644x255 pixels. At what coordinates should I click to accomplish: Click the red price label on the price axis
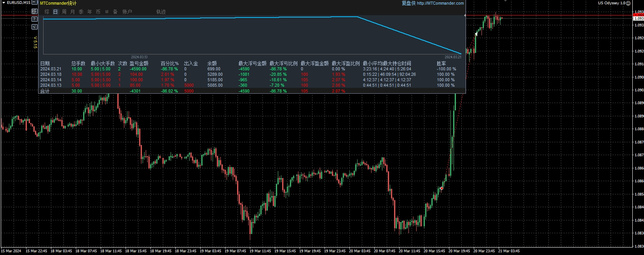pos(639,15)
